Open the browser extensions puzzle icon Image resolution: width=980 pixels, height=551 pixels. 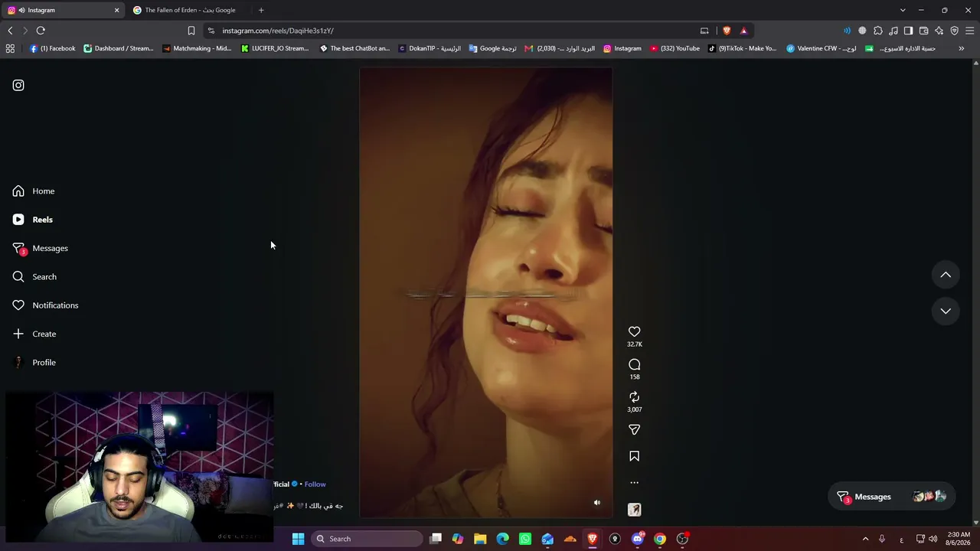click(878, 31)
